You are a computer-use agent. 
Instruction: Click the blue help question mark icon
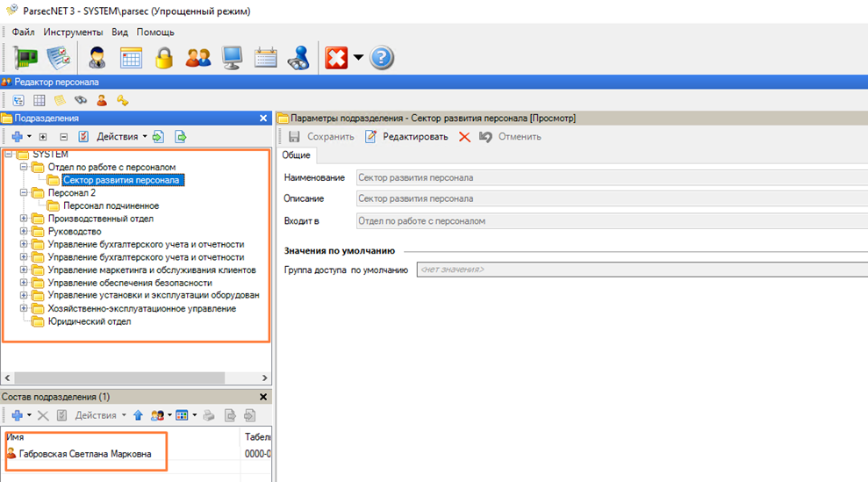[x=382, y=58]
